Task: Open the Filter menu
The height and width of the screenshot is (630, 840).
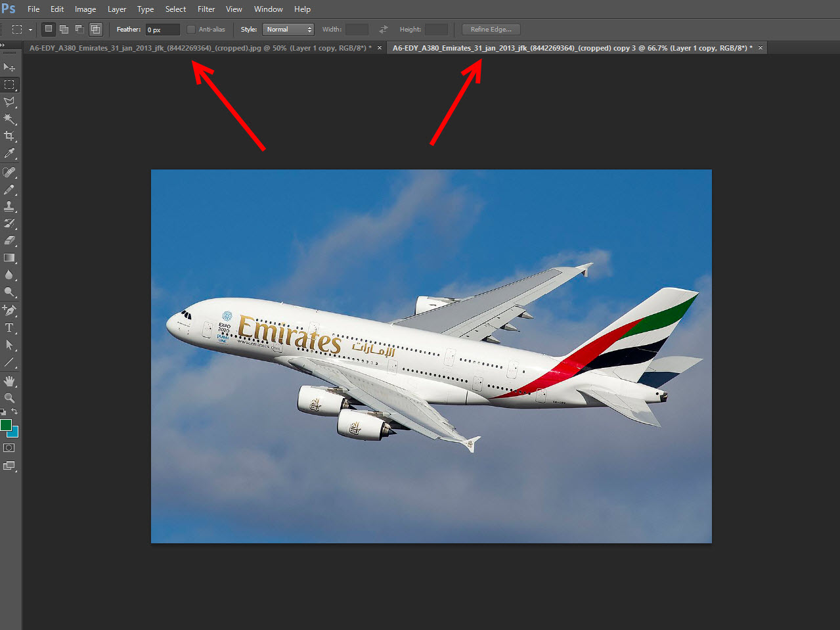Action: 206,9
